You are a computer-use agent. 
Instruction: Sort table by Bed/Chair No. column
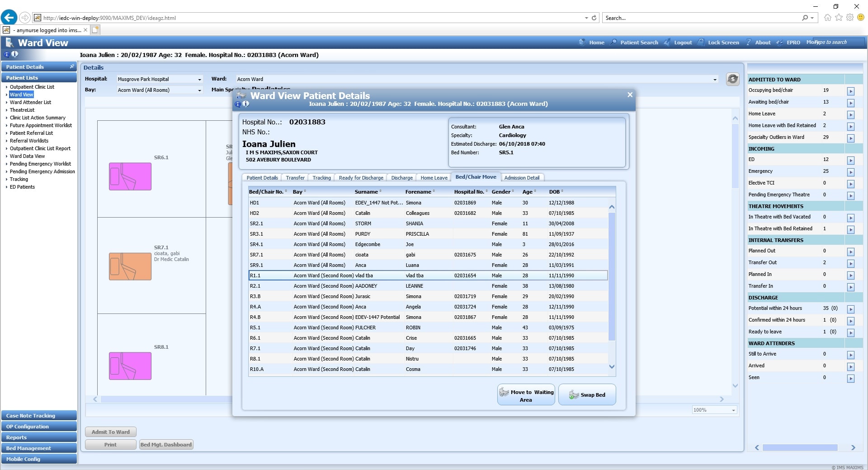coord(268,192)
